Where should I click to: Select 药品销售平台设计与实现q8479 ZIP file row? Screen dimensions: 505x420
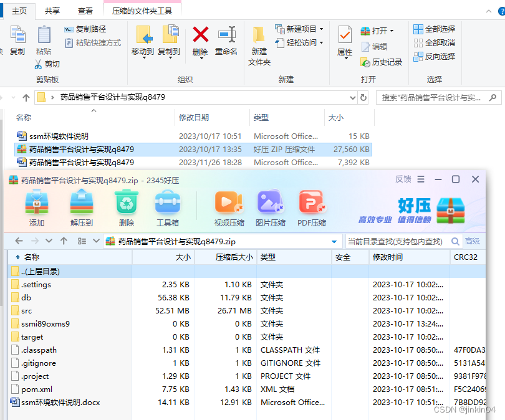[x=193, y=150]
